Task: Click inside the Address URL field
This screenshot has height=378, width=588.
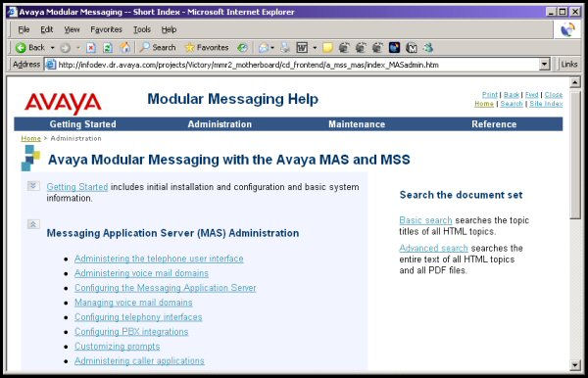Action: click(296, 65)
